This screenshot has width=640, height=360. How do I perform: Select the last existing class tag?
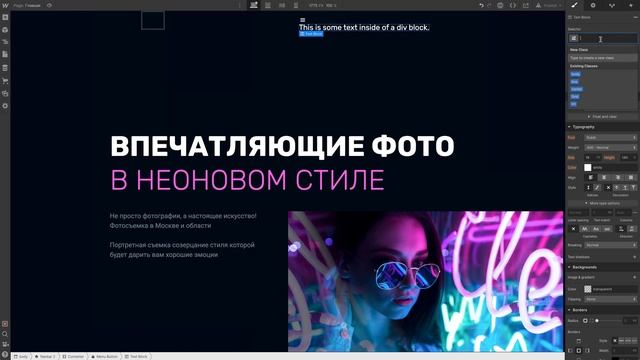[573, 104]
